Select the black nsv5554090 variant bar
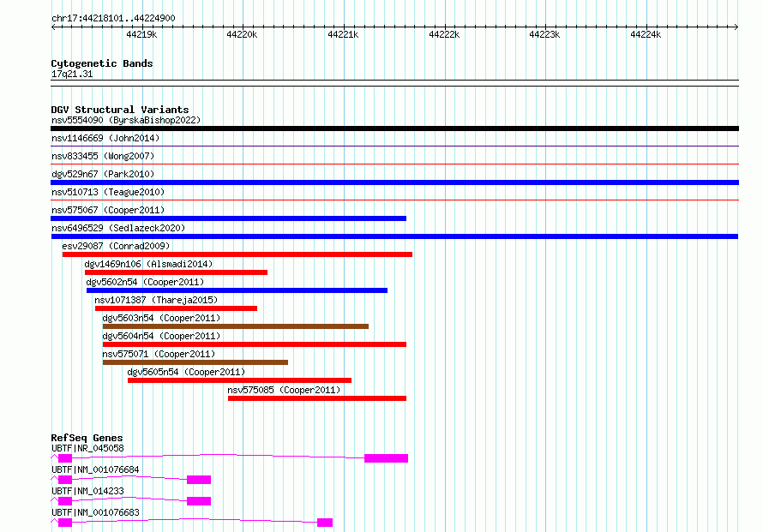 [394, 129]
